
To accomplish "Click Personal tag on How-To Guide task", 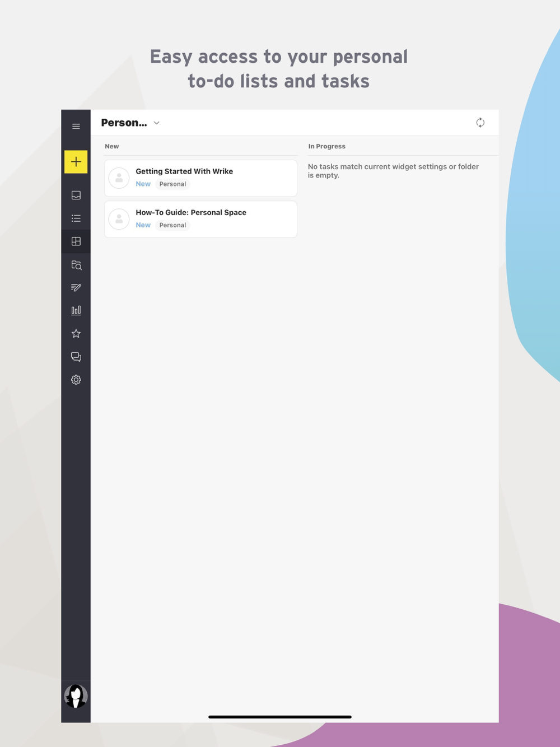I will pos(172,225).
